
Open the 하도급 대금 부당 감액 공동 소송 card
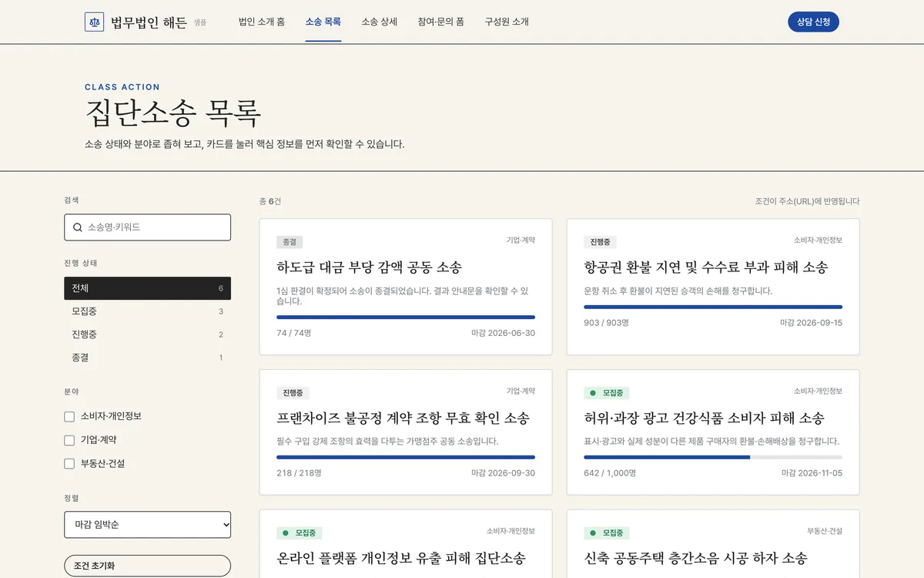click(x=406, y=287)
